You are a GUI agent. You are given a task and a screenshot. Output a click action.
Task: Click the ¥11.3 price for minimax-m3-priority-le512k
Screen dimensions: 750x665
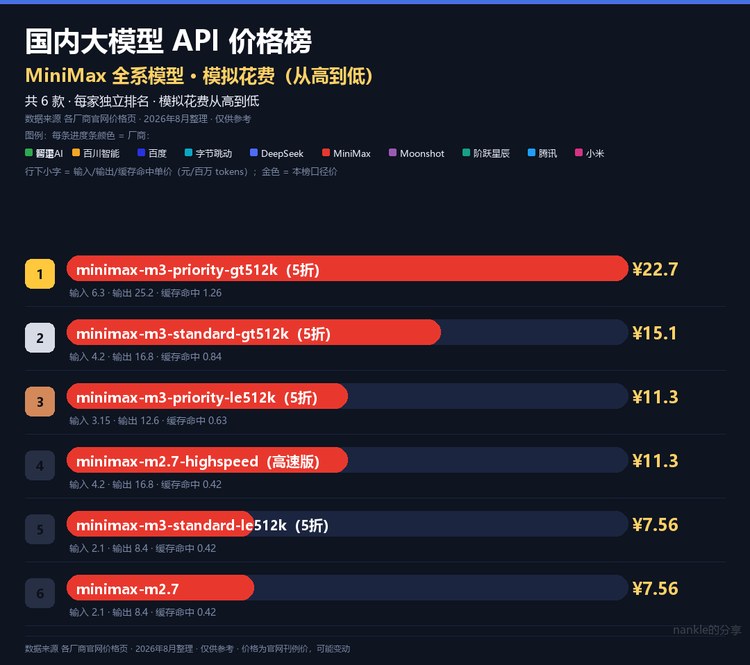coord(655,397)
